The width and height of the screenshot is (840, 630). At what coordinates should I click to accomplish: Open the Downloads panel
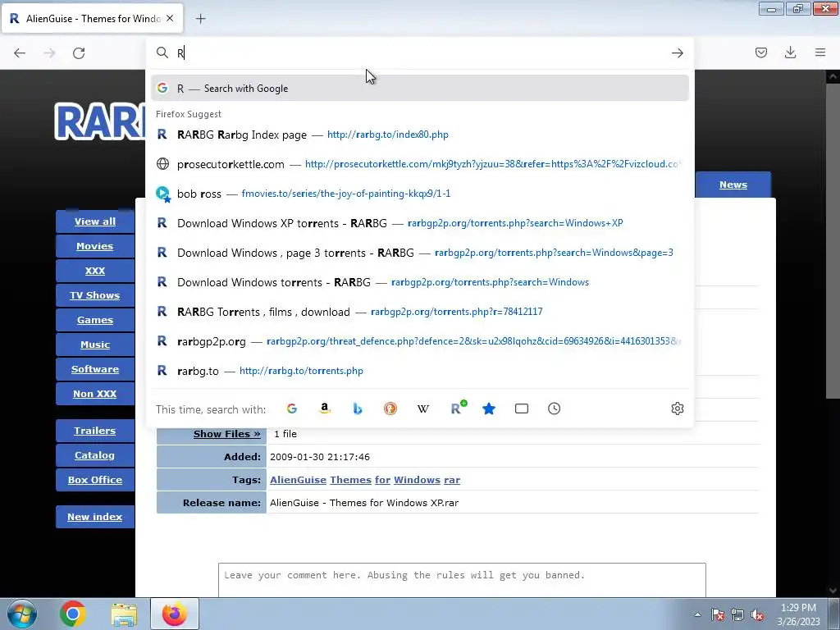pos(790,52)
